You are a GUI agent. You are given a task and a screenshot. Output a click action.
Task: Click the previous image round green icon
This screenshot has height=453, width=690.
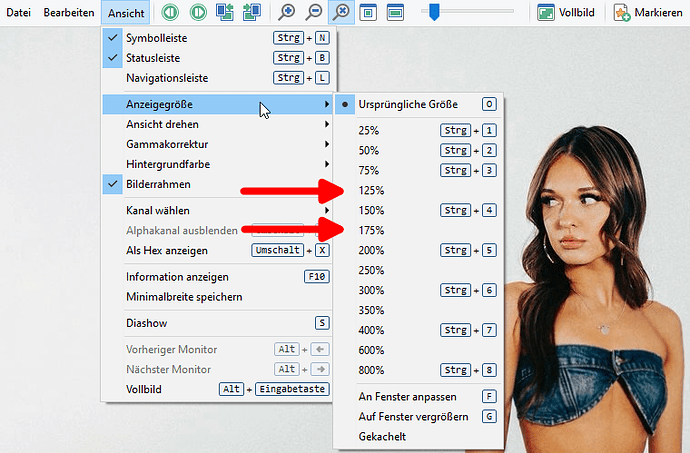[x=170, y=12]
